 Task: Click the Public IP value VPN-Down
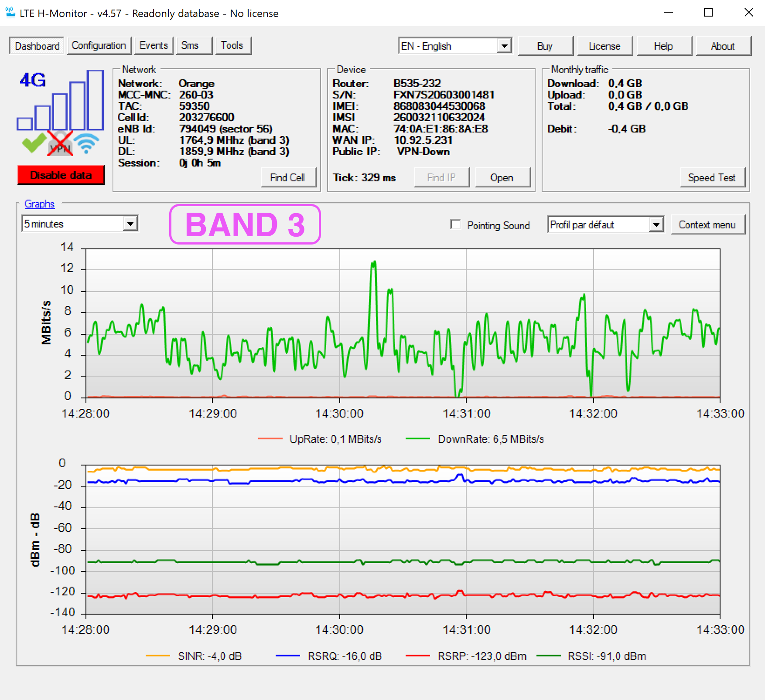coord(423,151)
